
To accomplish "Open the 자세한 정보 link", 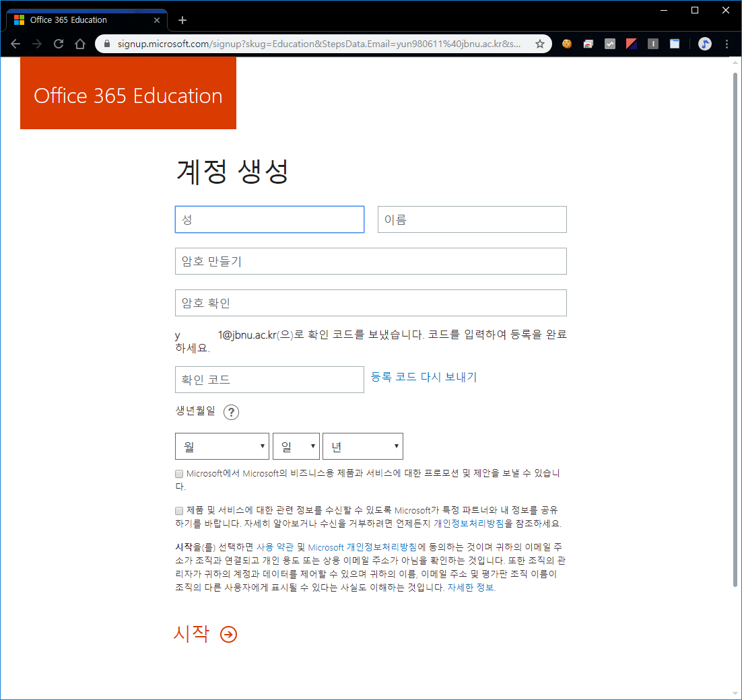I will [x=471, y=588].
